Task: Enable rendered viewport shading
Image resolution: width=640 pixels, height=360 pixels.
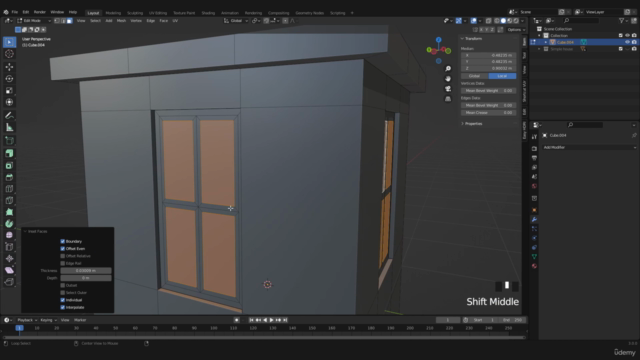Action: [516, 20]
